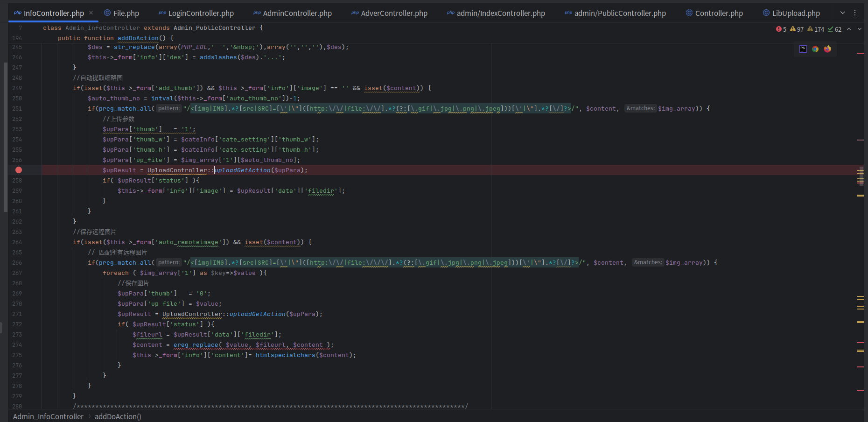Switch to the LibUpload.php tab
This screenshot has width=868, height=422.
click(796, 14)
